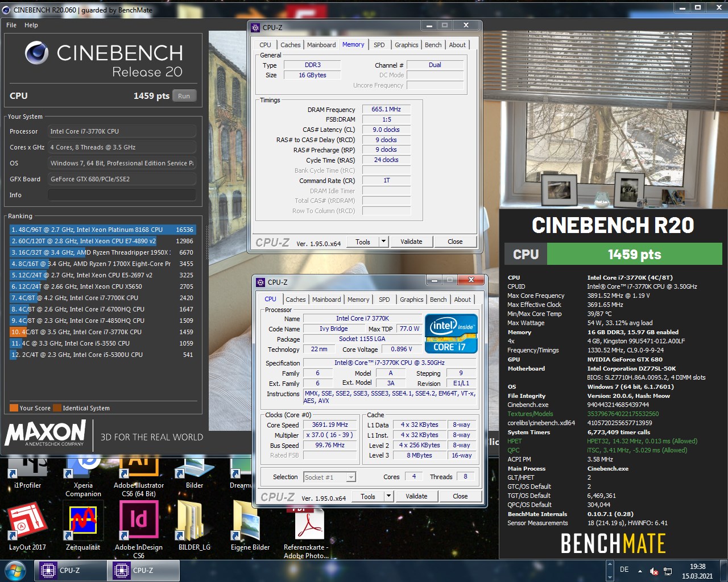Click the network tray icon
This screenshot has width=728, height=582.
coord(668,571)
